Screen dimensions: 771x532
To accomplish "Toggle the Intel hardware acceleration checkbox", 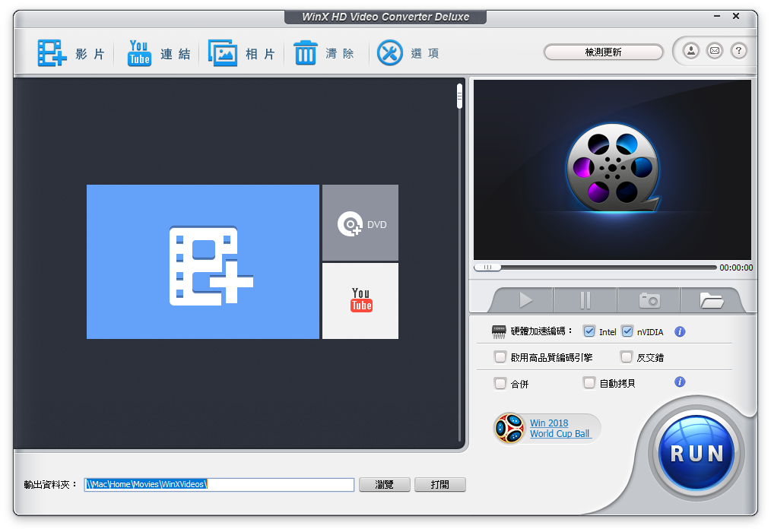I will (x=589, y=331).
